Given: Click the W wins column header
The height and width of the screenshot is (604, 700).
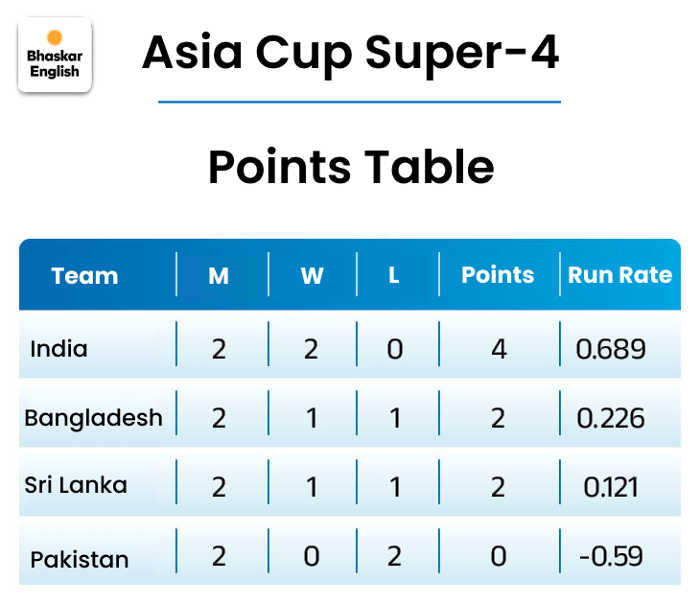Looking at the screenshot, I should [x=312, y=276].
